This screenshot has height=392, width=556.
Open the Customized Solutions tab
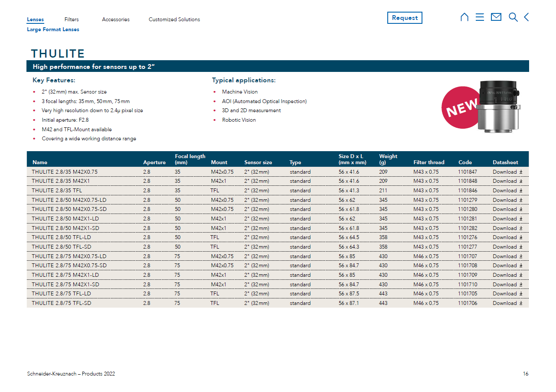(x=174, y=19)
